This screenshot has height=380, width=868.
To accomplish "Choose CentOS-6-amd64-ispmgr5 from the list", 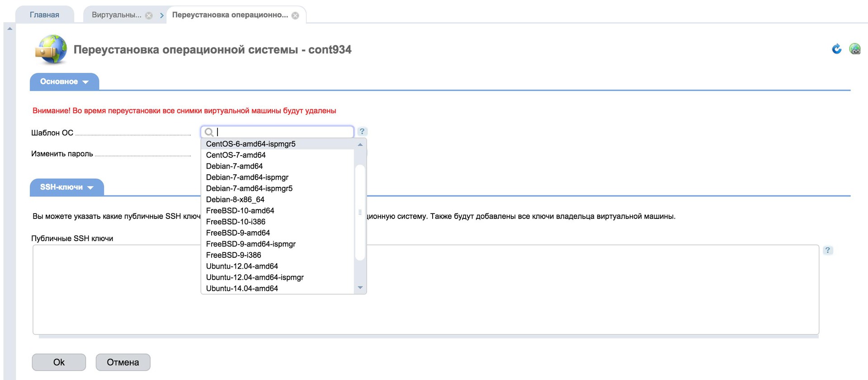I will point(278,144).
